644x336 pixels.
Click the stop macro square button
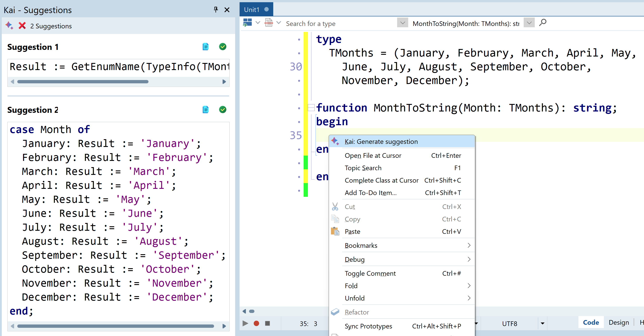tap(267, 323)
